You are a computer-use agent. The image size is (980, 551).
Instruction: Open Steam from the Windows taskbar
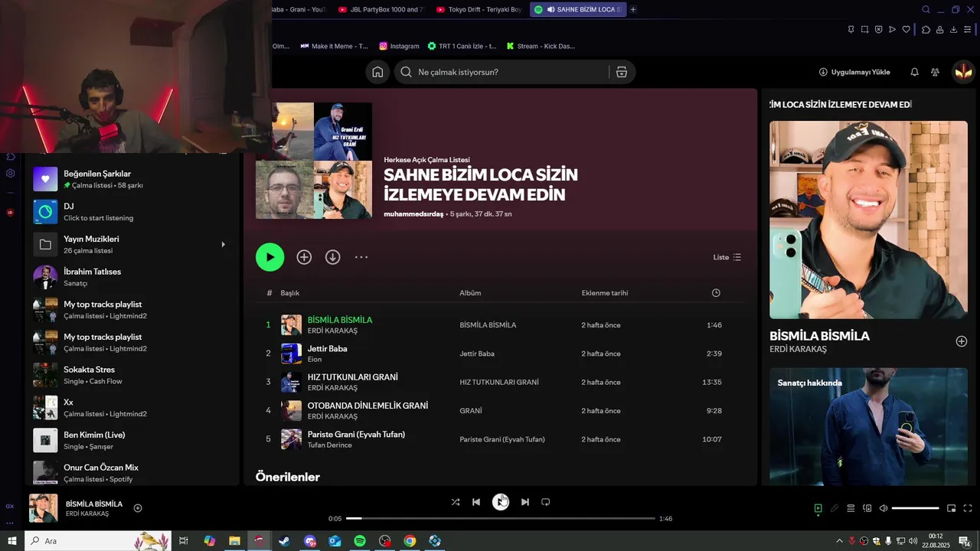pos(284,541)
